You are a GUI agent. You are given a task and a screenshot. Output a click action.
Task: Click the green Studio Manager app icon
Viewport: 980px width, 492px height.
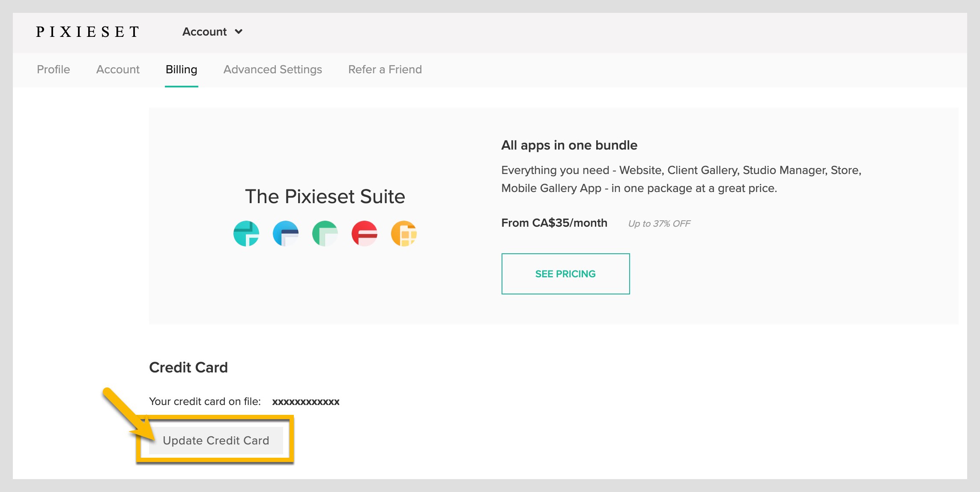[325, 234]
